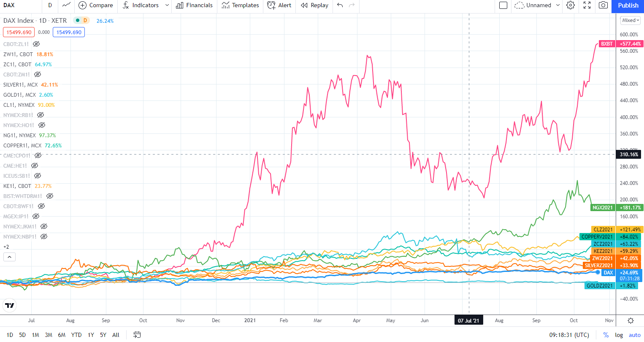The width and height of the screenshot is (644, 342).
Task: Click the DAX symbol search field
Action: click(21, 5)
